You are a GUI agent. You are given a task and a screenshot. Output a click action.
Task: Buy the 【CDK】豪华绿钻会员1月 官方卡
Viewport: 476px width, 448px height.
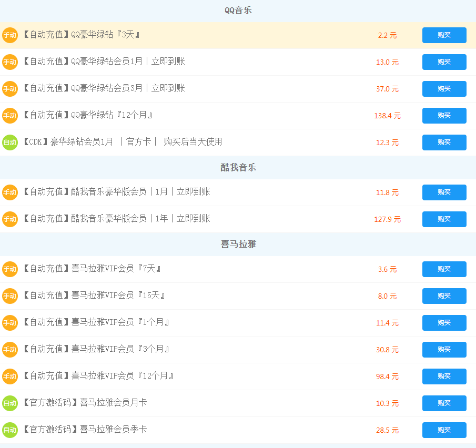[444, 142]
